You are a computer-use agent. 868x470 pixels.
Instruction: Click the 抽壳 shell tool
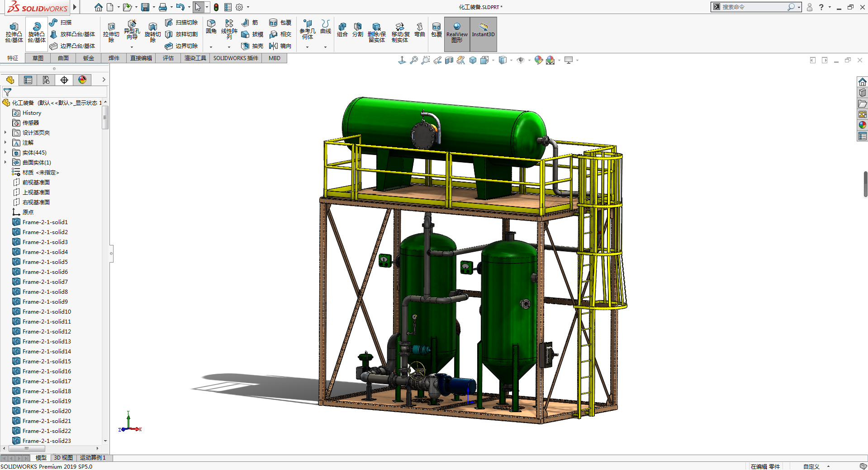click(252, 46)
